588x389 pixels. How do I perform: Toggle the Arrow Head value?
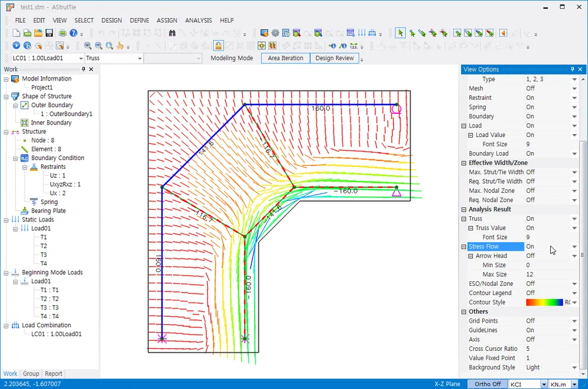point(551,256)
